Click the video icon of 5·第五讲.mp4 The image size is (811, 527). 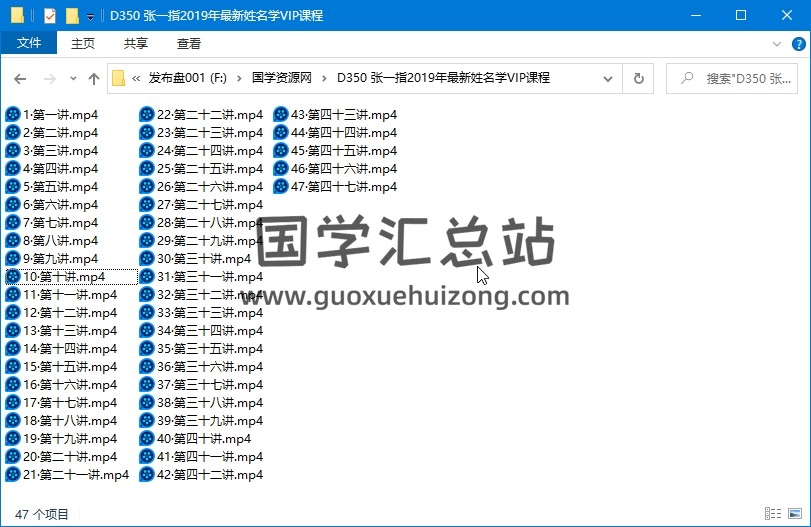coord(12,186)
